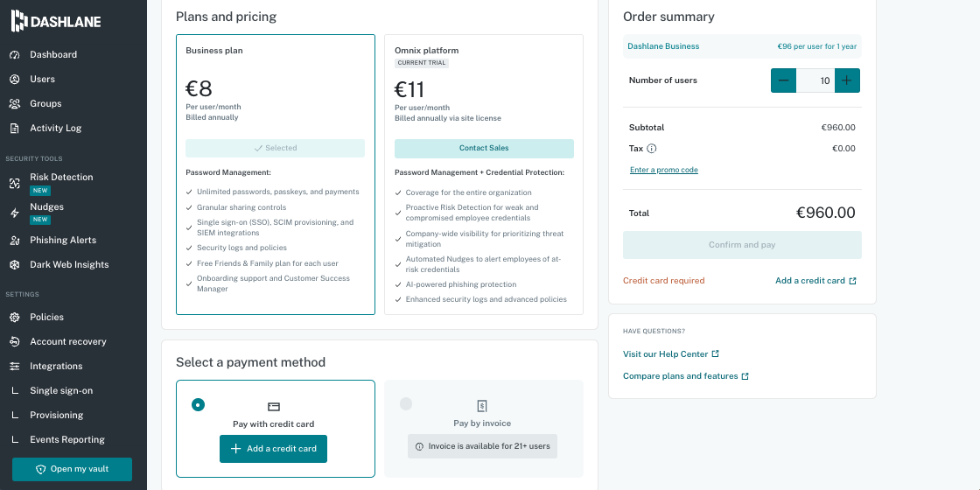Open the Nudges lightning bolt icon

pos(15,213)
